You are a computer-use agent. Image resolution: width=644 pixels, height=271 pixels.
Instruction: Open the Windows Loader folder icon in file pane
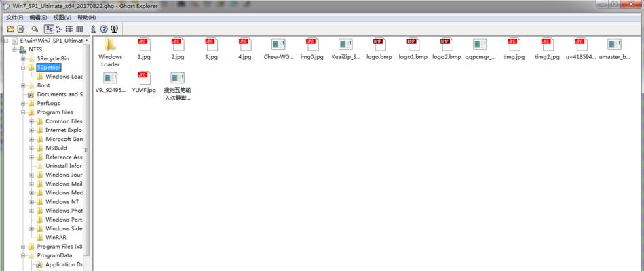pyautogui.click(x=110, y=44)
